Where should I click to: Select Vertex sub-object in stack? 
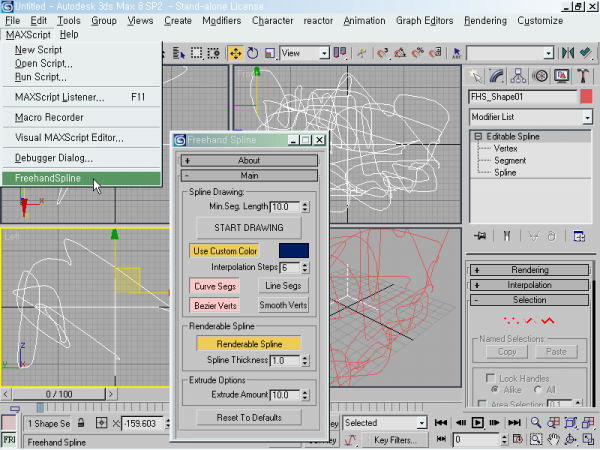[x=505, y=148]
